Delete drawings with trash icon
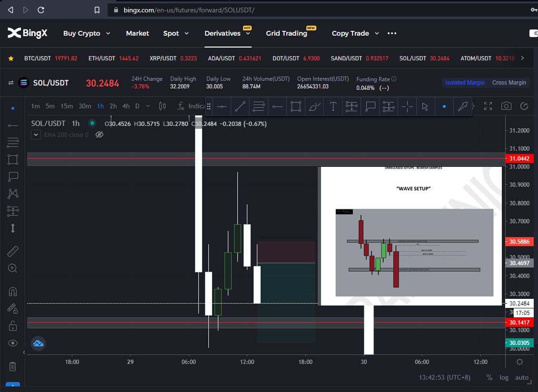This screenshot has width=538, height=392. click(x=13, y=367)
